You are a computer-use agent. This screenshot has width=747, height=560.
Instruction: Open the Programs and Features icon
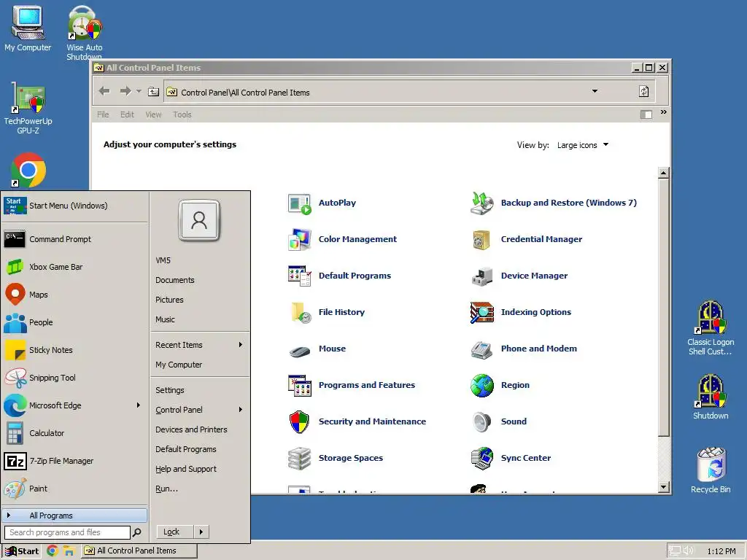[x=300, y=385]
